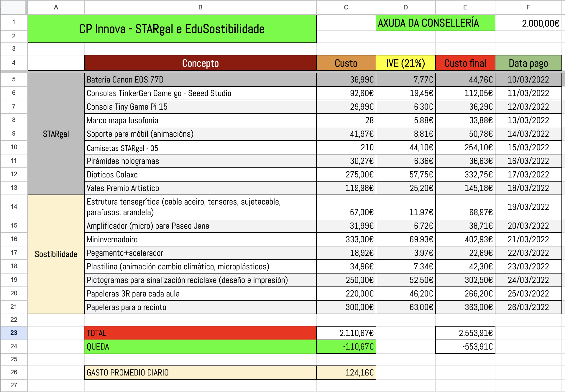Click the IVE (21%) yellow header cell
Screen dimensions: 565x392
tap(406, 63)
